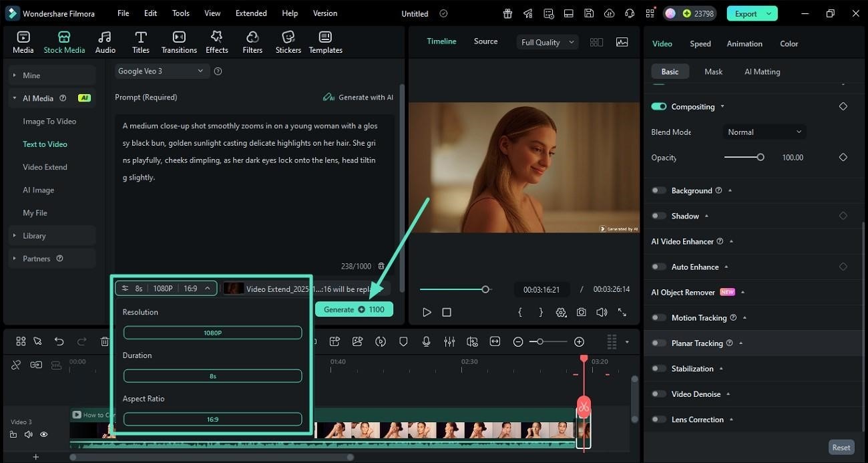Toggle visibility of the Video 3 track
The height and width of the screenshot is (463, 868).
[x=43, y=434]
